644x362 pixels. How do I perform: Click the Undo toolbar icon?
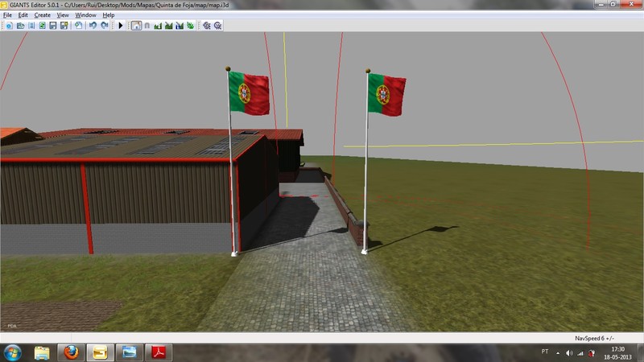tap(93, 26)
